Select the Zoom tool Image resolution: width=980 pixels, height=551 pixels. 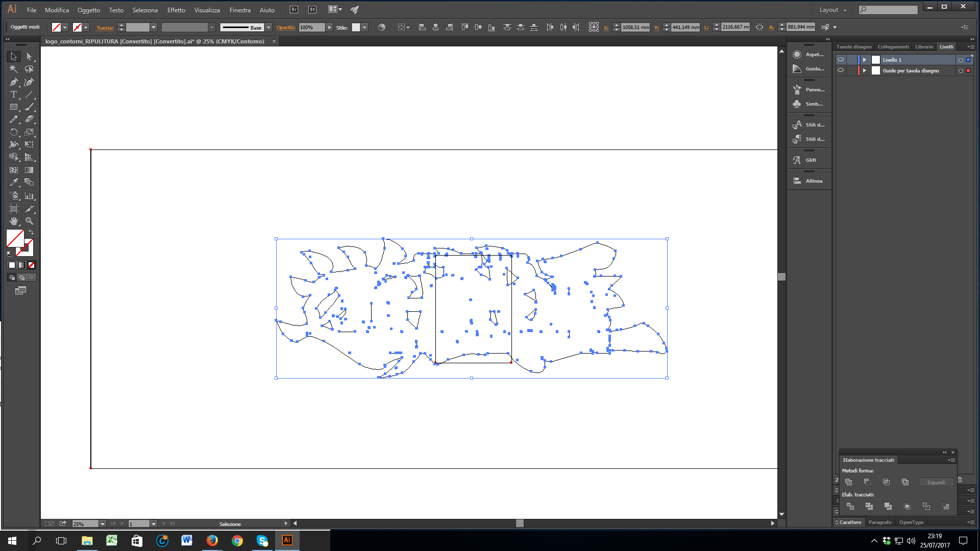(30, 221)
